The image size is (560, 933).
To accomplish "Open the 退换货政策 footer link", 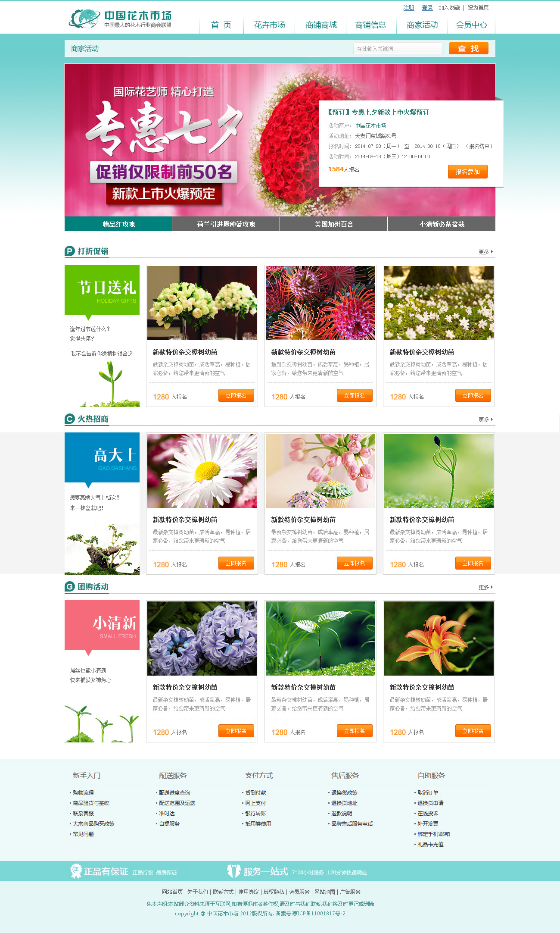I will pyautogui.click(x=344, y=792).
